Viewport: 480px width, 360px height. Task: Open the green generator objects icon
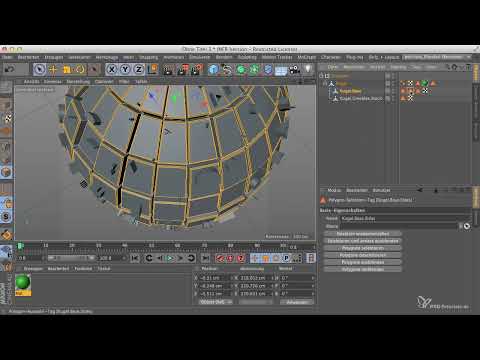point(241,69)
